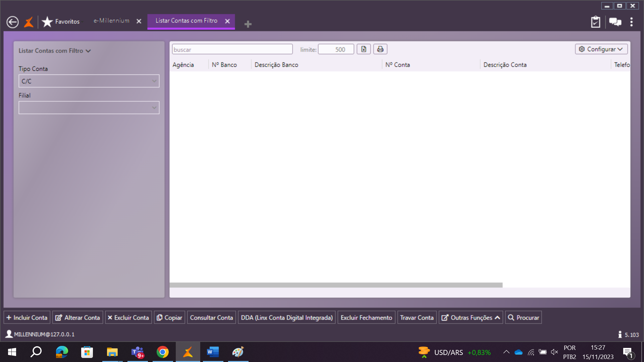Click the Procurar button
The image size is (644, 362).
(x=523, y=317)
